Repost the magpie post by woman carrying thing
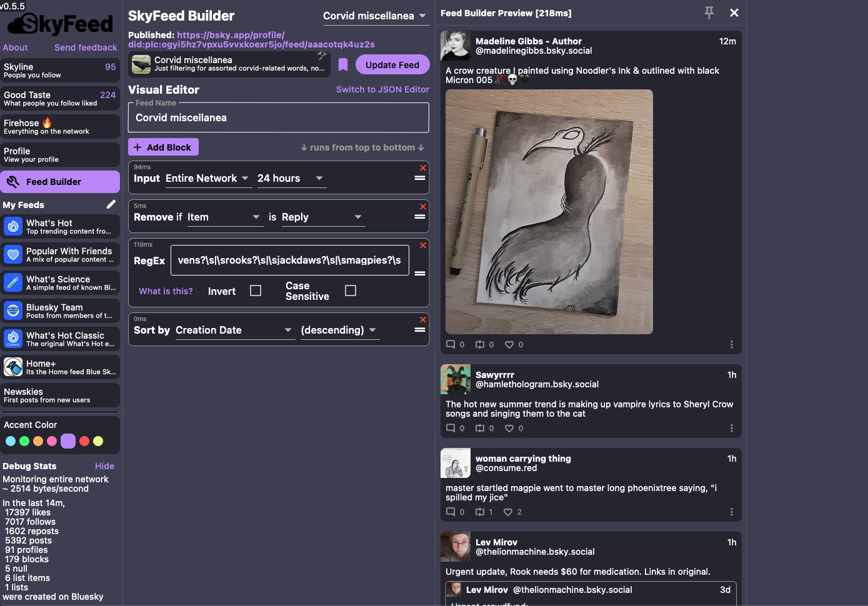 pos(480,512)
